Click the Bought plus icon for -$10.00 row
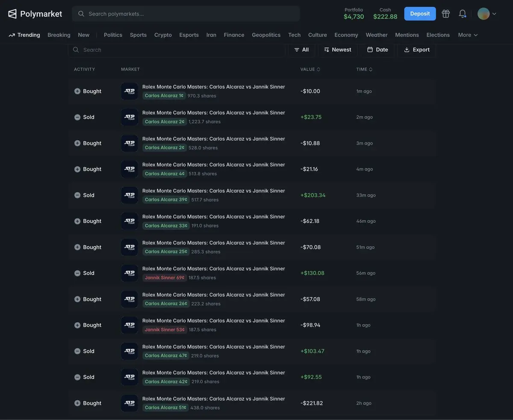The width and height of the screenshot is (513, 420). tap(77, 91)
